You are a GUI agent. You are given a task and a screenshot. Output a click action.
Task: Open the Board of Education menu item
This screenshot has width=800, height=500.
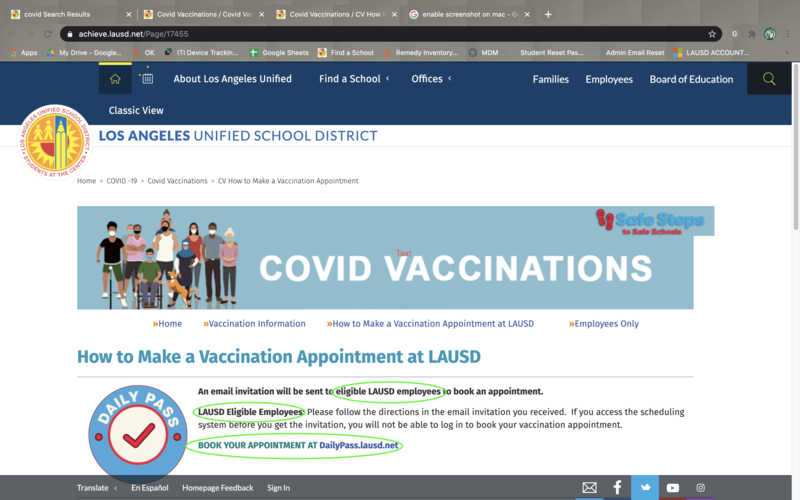pos(691,79)
